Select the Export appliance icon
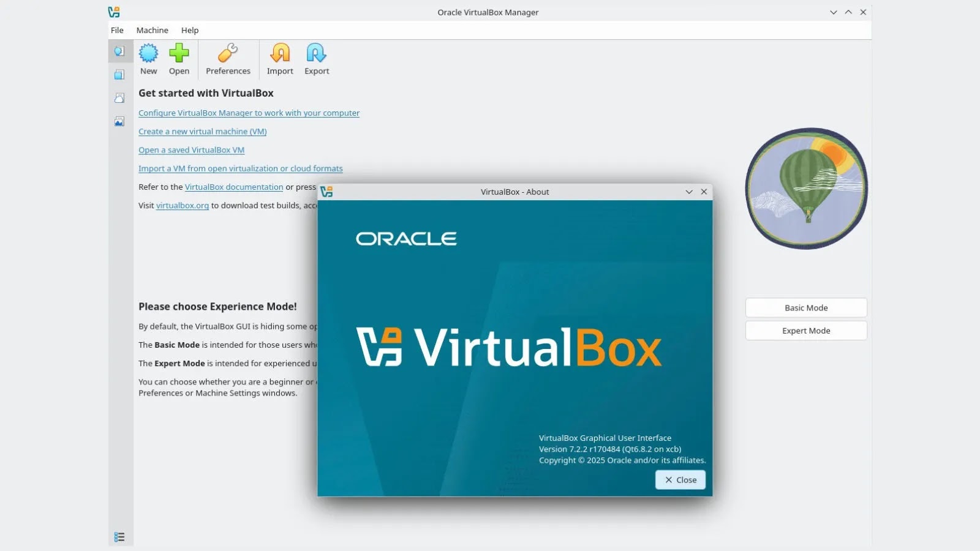The width and height of the screenshot is (980, 551). 316,58
